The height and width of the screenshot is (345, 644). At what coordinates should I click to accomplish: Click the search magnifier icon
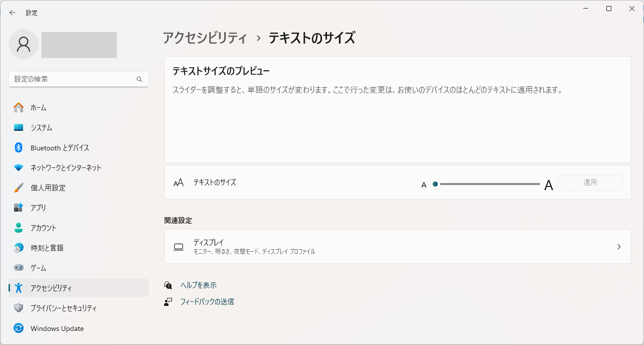coord(139,79)
